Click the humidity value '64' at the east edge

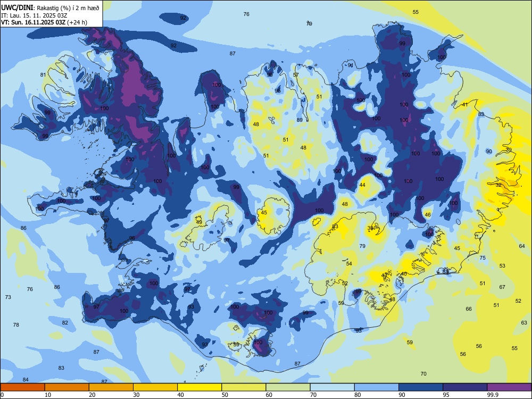pyautogui.click(x=522, y=246)
